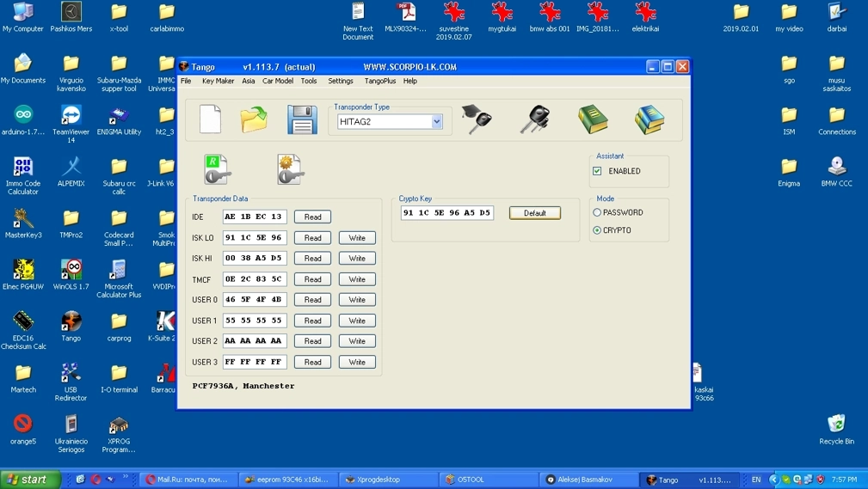The width and height of the screenshot is (868, 489).
Task: Open the TangoPlus menu
Action: pyautogui.click(x=380, y=81)
